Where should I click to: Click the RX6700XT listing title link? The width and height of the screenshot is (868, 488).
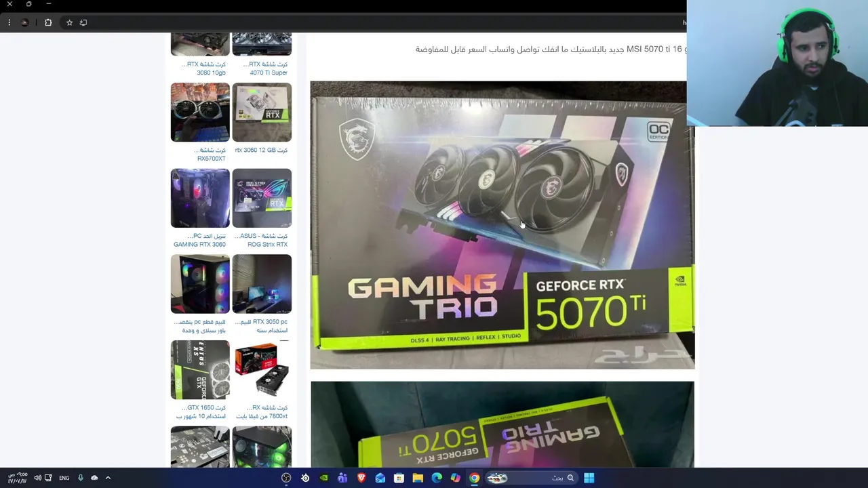(x=209, y=155)
